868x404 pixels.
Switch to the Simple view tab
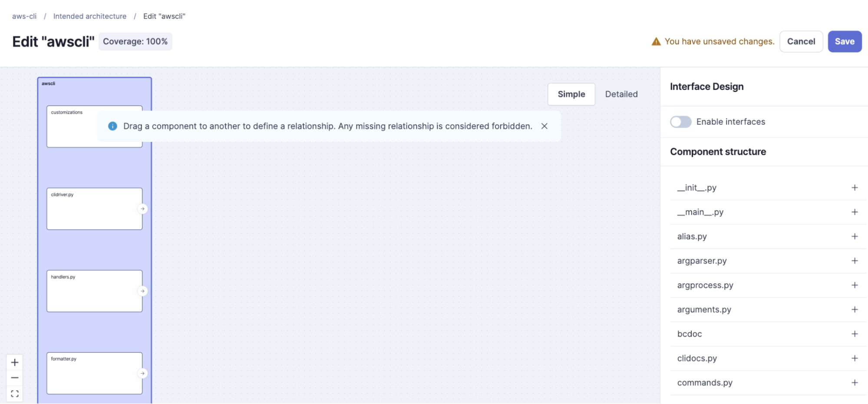(x=571, y=94)
